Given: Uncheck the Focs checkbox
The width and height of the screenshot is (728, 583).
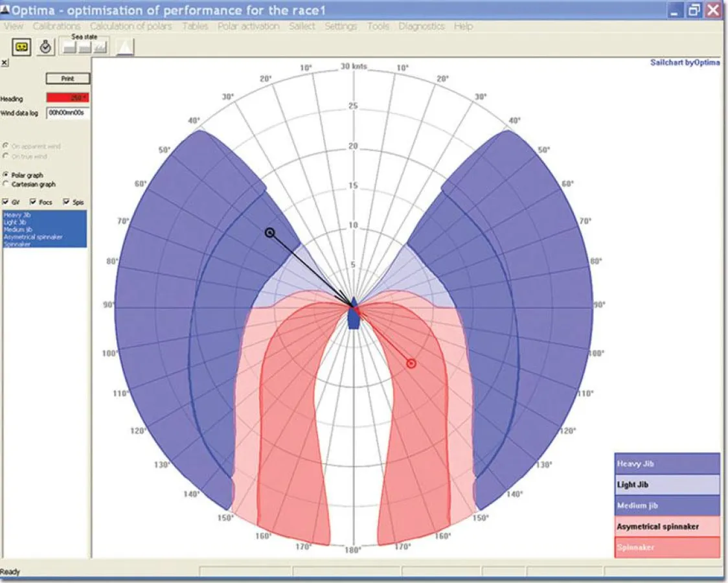Looking at the screenshot, I should click(32, 202).
